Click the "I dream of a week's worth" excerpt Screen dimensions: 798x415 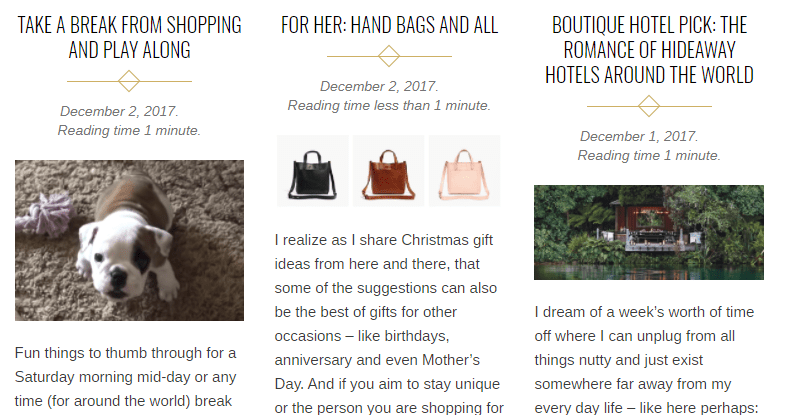646,360
